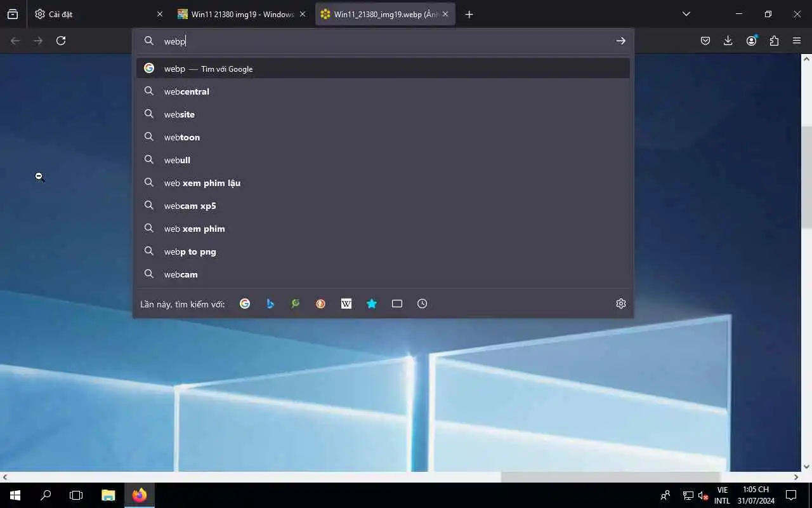Select the webcam suggestion
The width and height of the screenshot is (812, 508).
click(383, 274)
